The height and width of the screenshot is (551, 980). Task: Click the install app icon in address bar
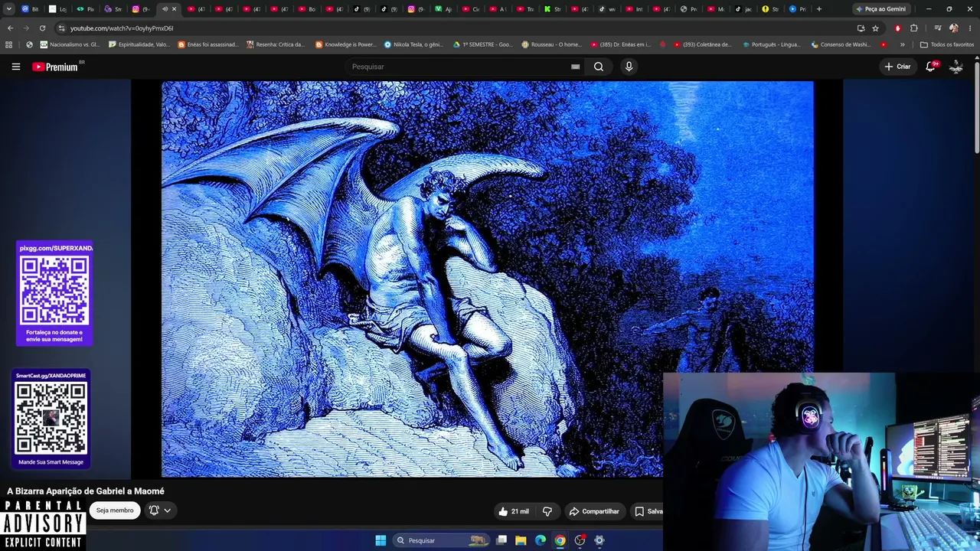[x=861, y=28]
